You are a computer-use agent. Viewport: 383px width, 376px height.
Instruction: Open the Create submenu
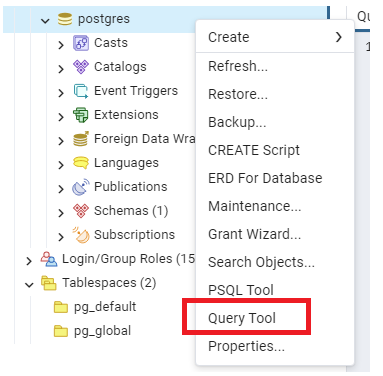pos(275,37)
